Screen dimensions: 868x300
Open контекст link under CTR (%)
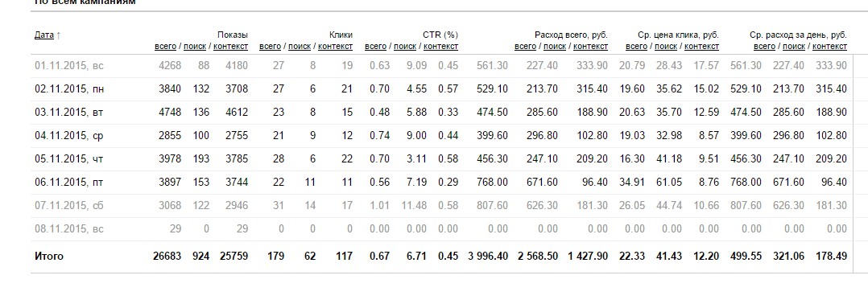[x=441, y=47]
